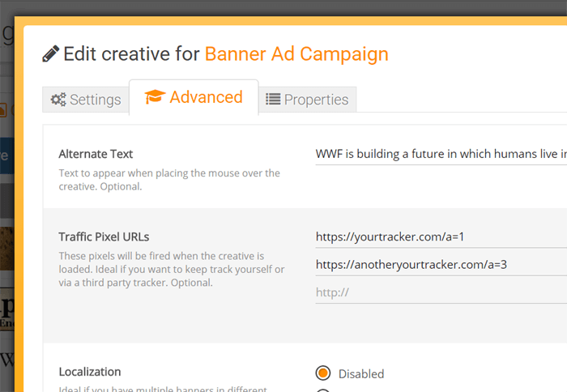Image resolution: width=567 pixels, height=392 pixels.
Task: Click the Disabled option label
Action: (361, 374)
